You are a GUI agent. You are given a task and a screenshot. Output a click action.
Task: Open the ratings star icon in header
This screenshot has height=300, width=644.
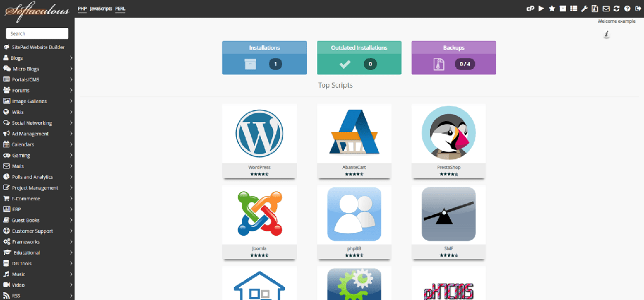pos(552,8)
